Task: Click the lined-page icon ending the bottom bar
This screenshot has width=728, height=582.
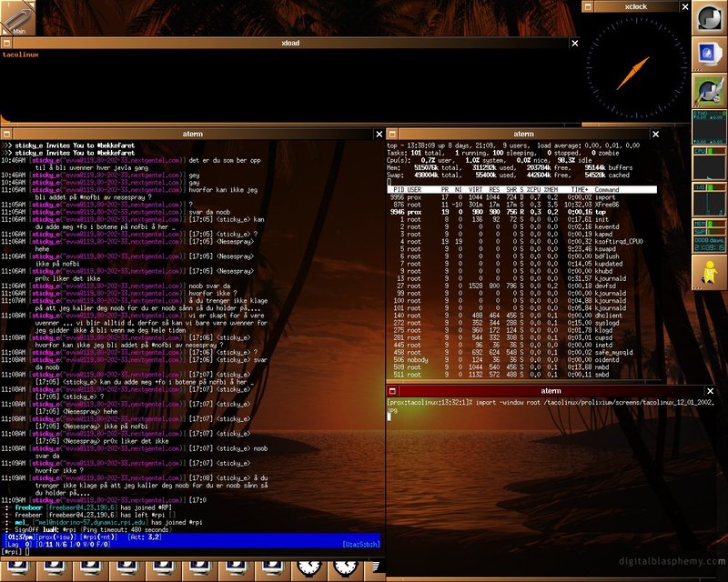Action: tap(375, 569)
